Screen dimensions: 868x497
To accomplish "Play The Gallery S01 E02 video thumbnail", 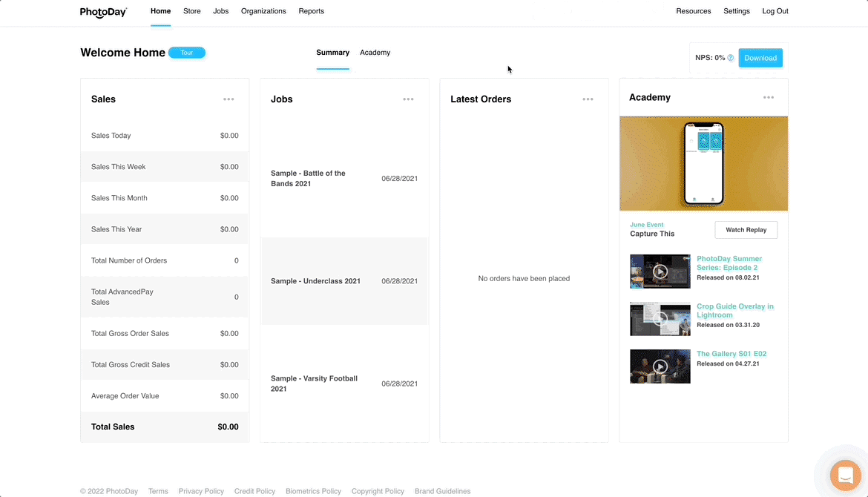I will pyautogui.click(x=660, y=366).
